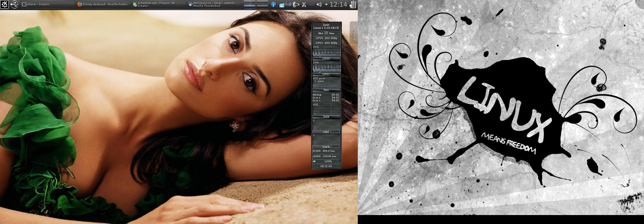Open the blue info notification icon
This screenshot has height=224, width=644.
tap(273, 4)
